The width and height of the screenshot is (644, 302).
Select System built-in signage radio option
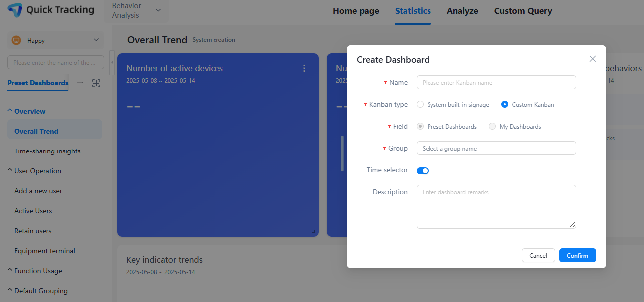coord(420,105)
